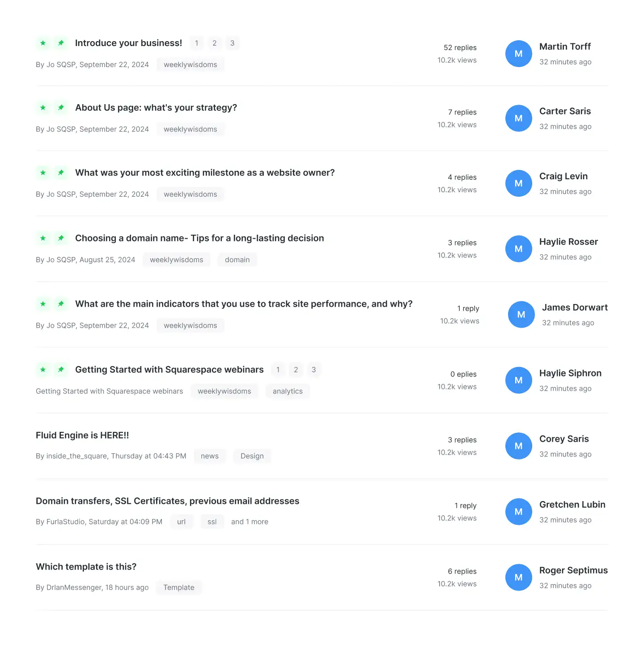Click Roger Septimus's blue avatar
644x646 pixels.
click(519, 577)
